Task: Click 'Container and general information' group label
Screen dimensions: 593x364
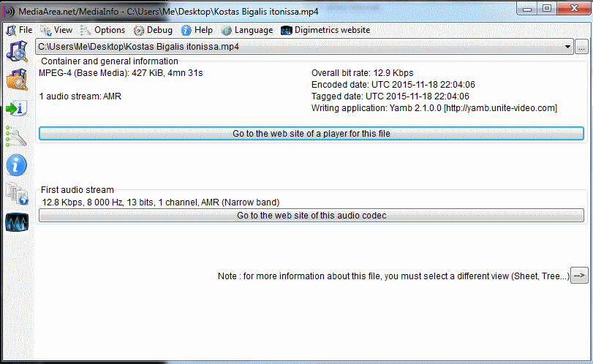Action: (110, 61)
